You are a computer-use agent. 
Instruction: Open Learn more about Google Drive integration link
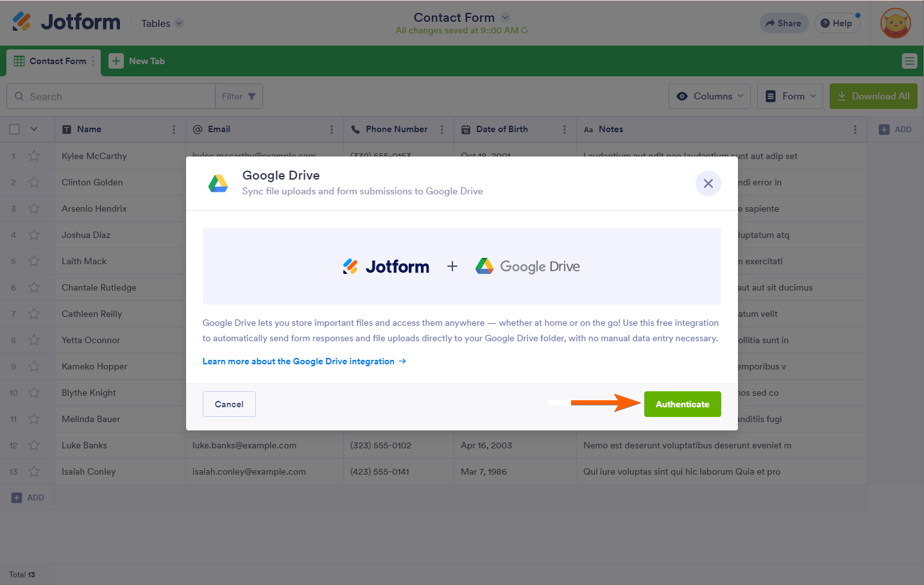coord(304,361)
